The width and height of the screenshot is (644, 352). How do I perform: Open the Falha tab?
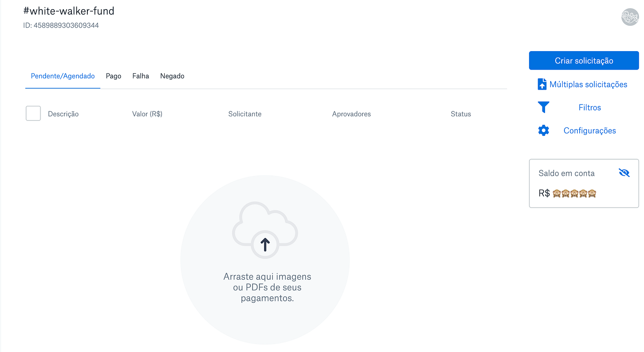[141, 76]
